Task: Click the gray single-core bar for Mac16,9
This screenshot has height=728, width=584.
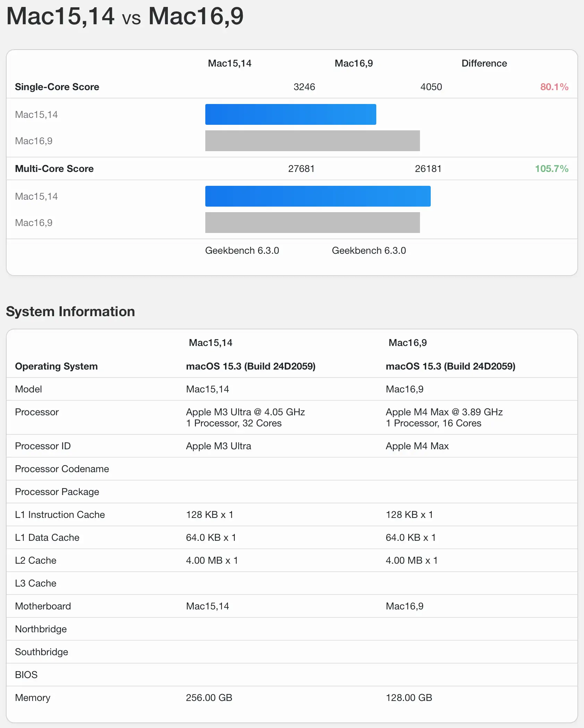Action: 312,141
